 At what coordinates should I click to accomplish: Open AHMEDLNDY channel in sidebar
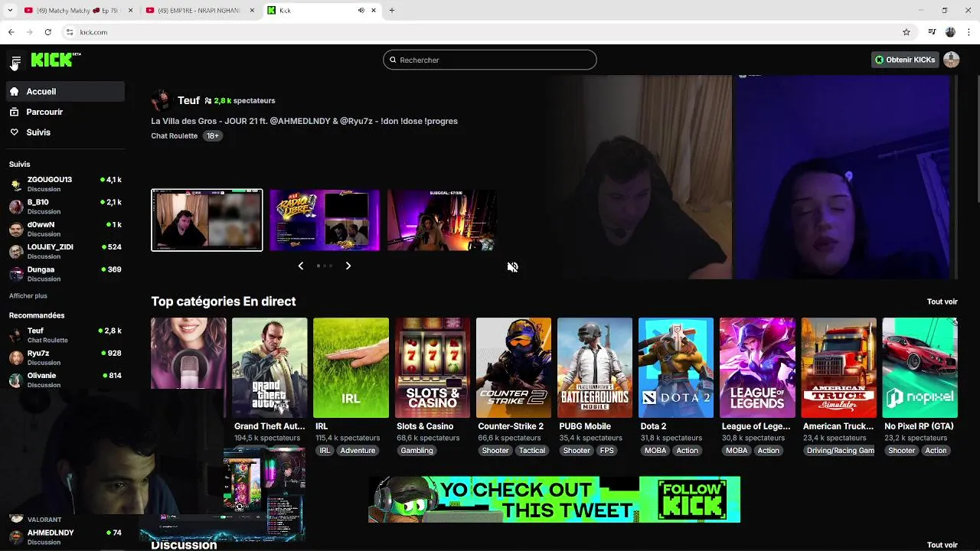(65, 536)
